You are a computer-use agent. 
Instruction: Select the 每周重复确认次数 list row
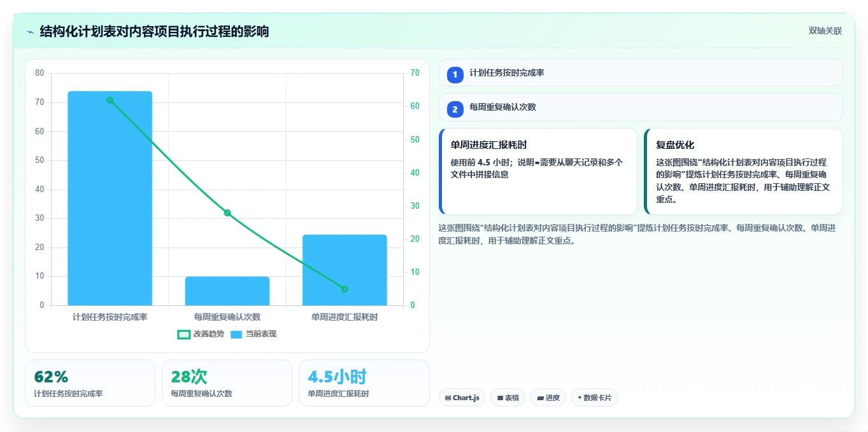point(641,107)
